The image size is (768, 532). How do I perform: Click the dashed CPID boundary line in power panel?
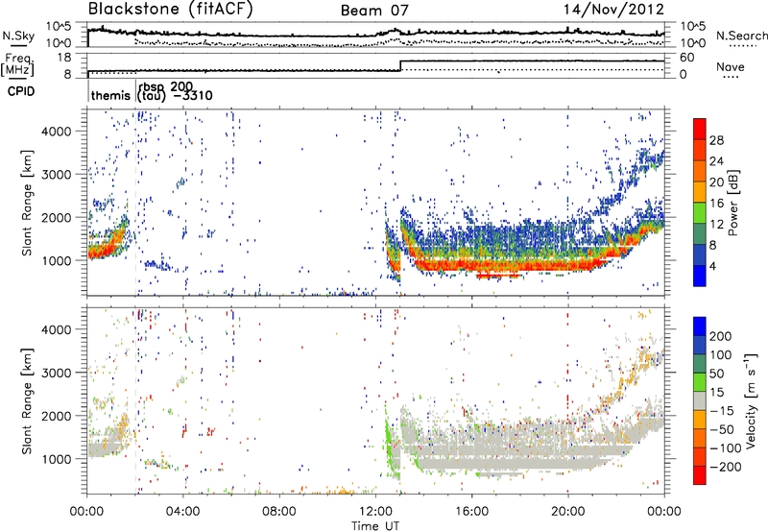(x=136, y=203)
